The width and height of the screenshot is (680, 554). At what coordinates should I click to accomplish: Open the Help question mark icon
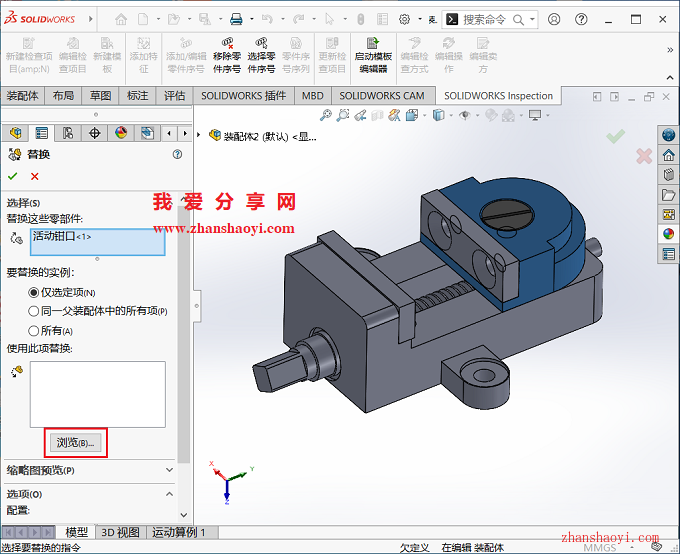click(581, 19)
